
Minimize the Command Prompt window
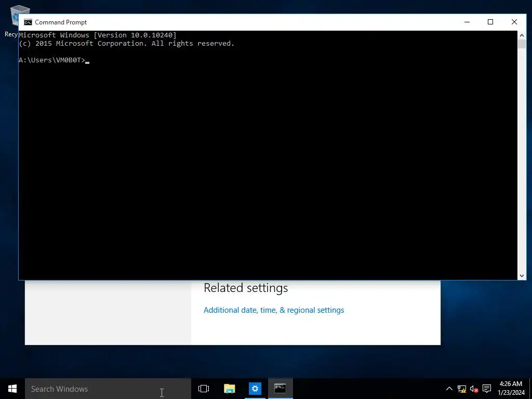(x=467, y=22)
